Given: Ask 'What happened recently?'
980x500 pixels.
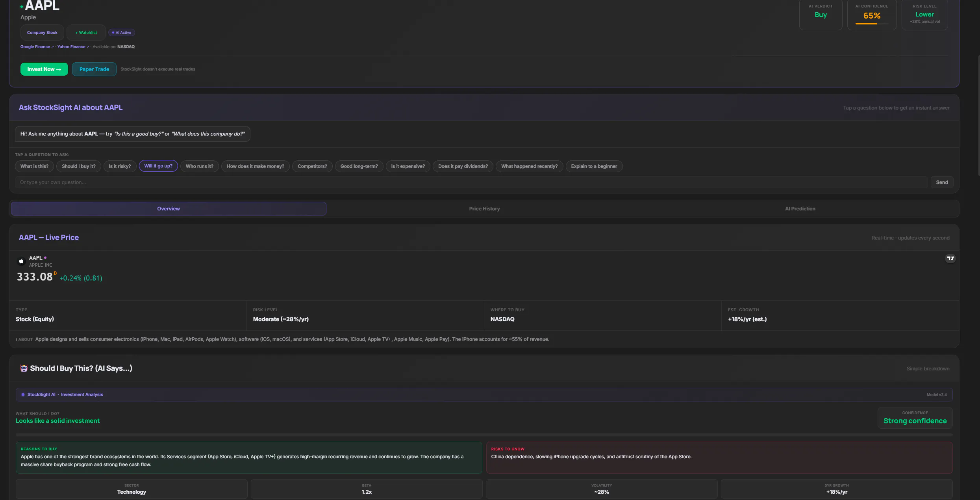Looking at the screenshot, I should [x=530, y=166].
